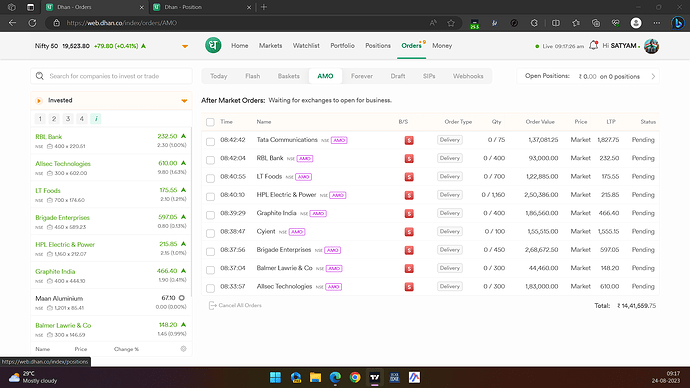Check the Cyient order checkbox
Screen dimensions: 690x388
pos(210,234)
